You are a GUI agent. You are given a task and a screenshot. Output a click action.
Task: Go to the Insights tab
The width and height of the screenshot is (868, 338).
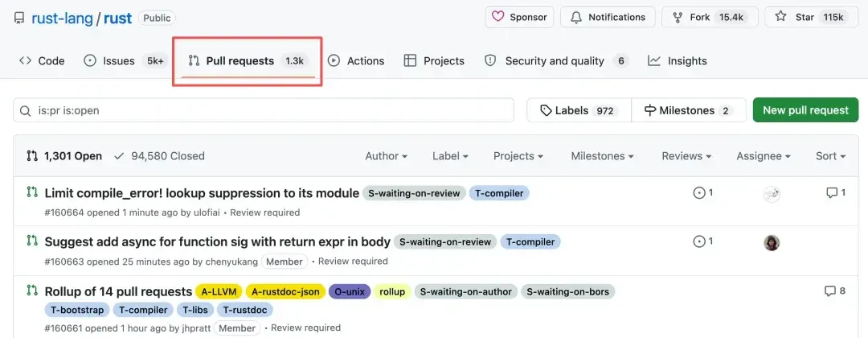(x=678, y=61)
